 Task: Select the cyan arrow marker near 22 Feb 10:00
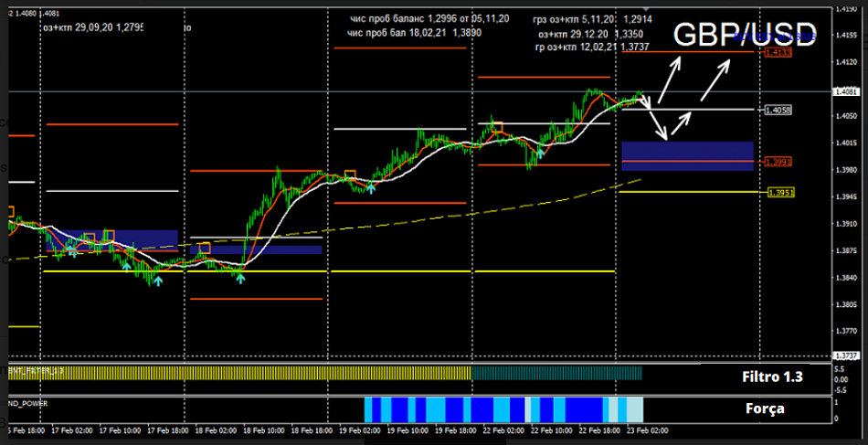[x=541, y=153]
